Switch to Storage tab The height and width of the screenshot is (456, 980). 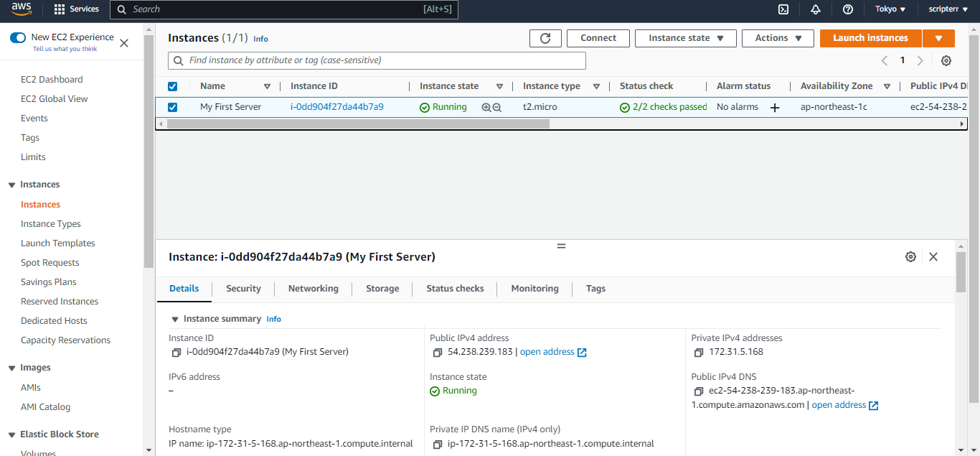click(382, 289)
